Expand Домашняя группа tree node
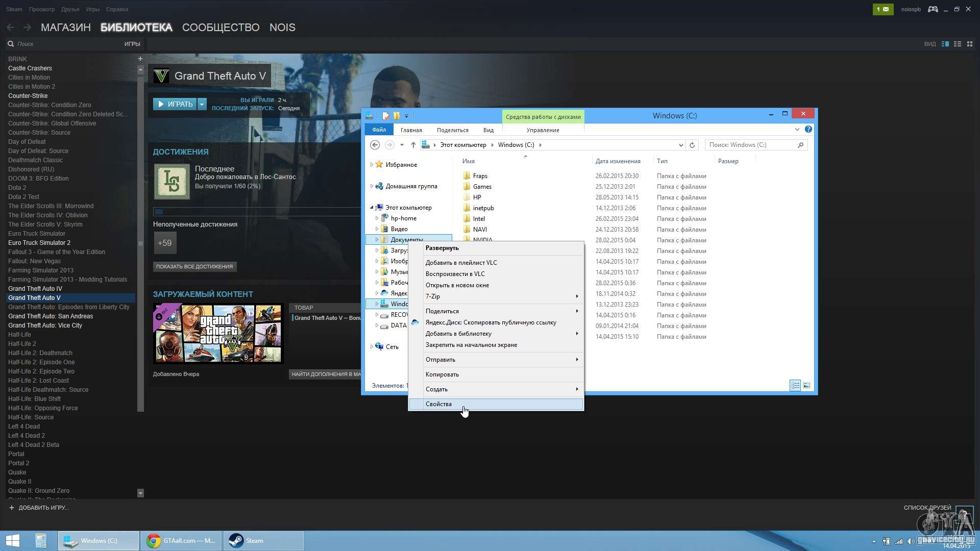Viewport: 980px width, 551px height. [x=372, y=186]
